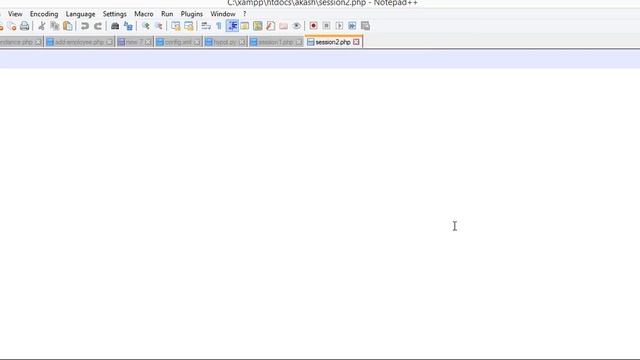The height and width of the screenshot is (360, 640).
Task: Toggle file monitoring eye icon
Action: pos(297,26)
